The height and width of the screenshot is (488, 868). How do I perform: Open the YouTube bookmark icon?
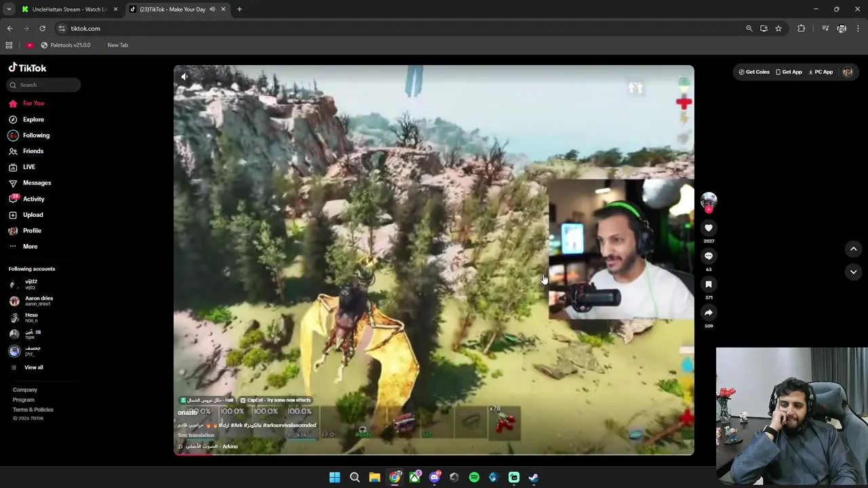[x=30, y=45]
